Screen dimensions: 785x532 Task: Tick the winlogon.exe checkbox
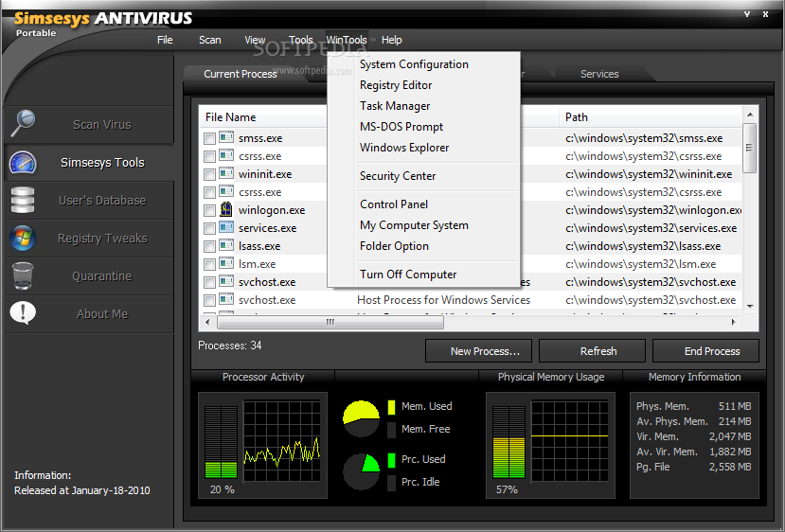(x=210, y=211)
